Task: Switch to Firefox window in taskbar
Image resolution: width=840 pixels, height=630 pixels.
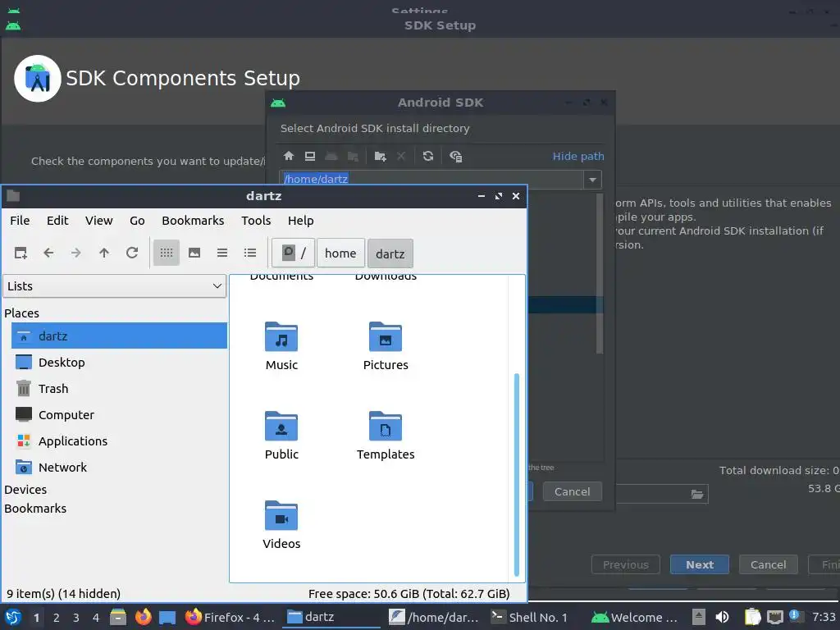Action: click(x=231, y=617)
